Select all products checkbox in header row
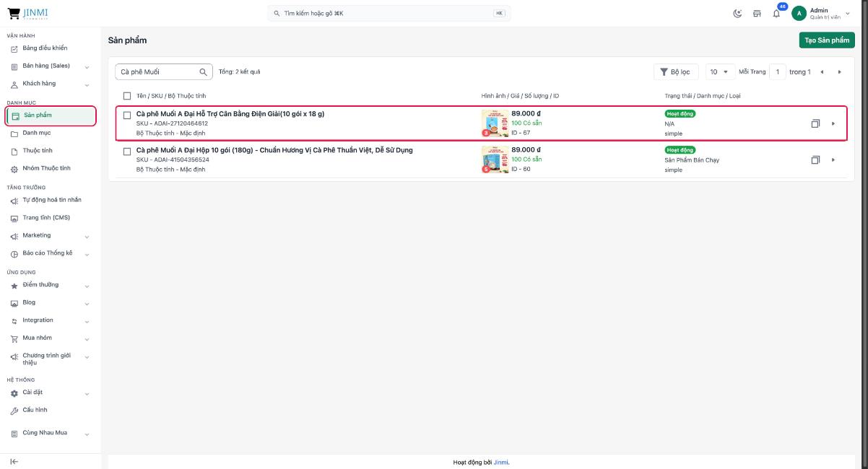Image resolution: width=868 pixels, height=469 pixels. [x=127, y=96]
